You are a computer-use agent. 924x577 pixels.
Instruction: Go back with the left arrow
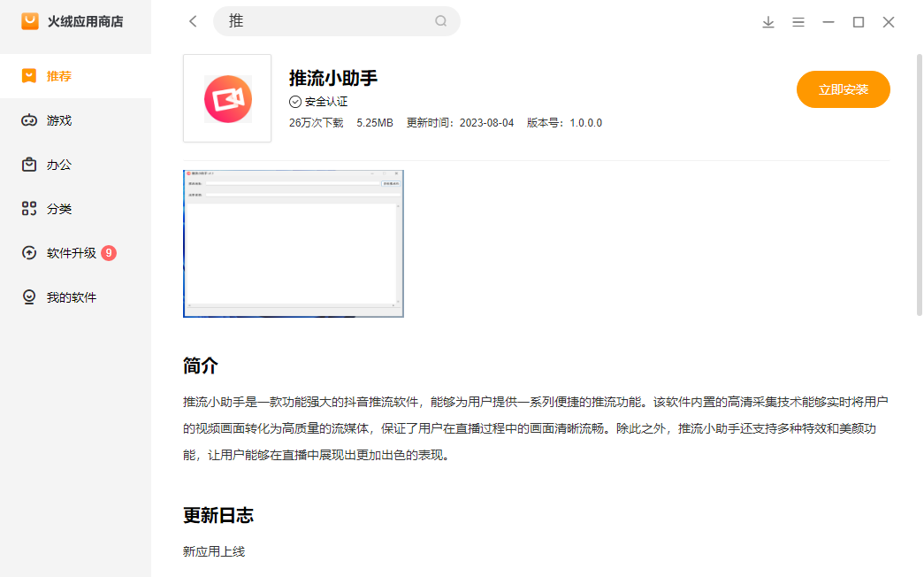193,22
